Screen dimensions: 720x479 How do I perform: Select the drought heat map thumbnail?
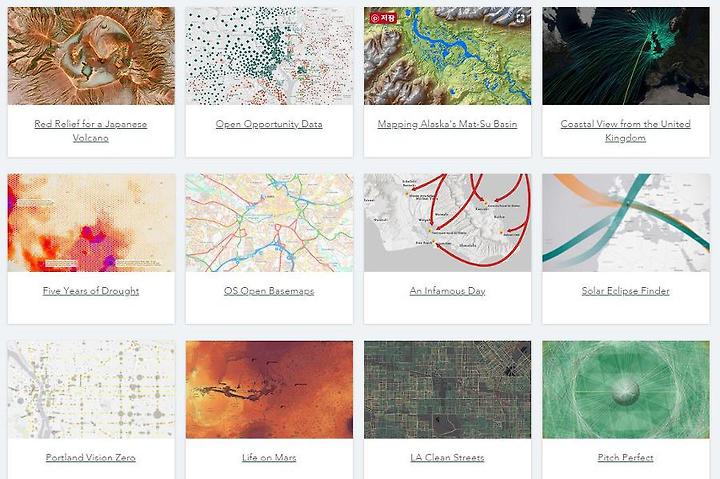click(91, 223)
